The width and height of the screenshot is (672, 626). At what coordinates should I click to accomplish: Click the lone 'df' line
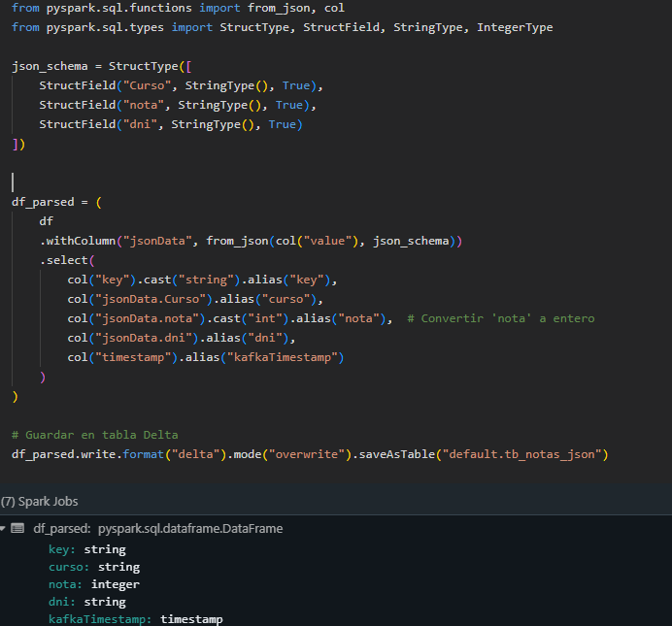tap(47, 221)
